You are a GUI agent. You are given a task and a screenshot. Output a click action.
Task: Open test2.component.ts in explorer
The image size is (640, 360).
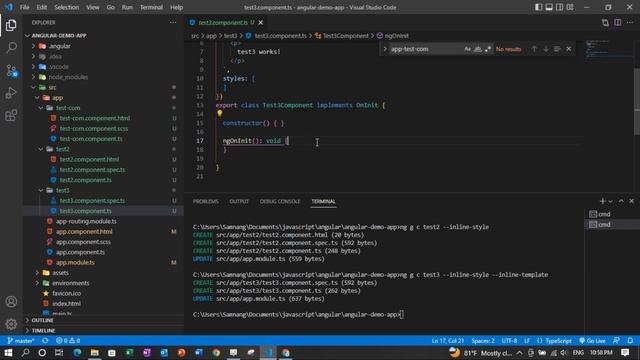[103, 180]
